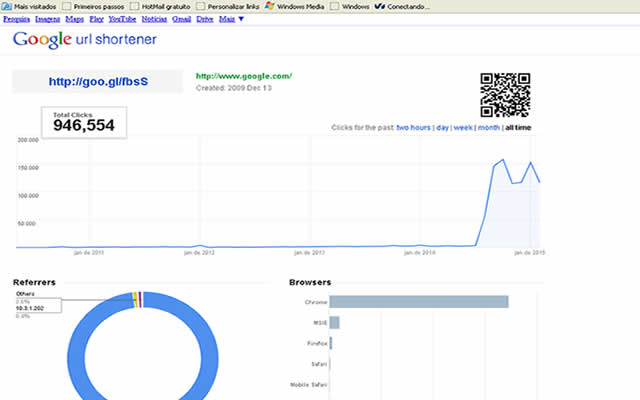The image size is (640, 400).
Task: Switch the chart to the past week
Action: [462, 128]
